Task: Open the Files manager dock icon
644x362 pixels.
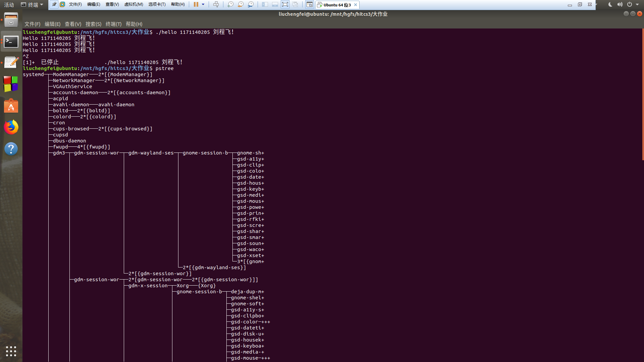Action: [11, 20]
